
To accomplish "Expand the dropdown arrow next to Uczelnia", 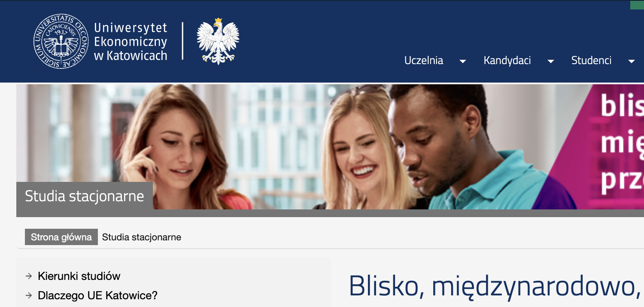I will 463,61.
